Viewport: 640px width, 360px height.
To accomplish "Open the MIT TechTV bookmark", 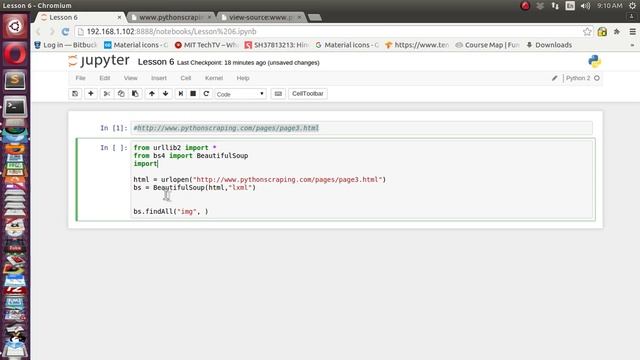I will click(x=207, y=45).
